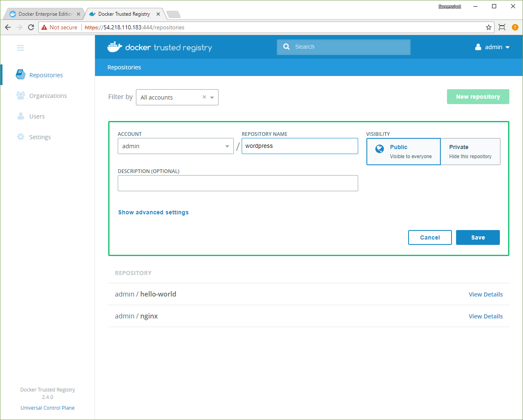Click the Not secure warning icon
This screenshot has height=420, width=523.
pyautogui.click(x=45, y=27)
